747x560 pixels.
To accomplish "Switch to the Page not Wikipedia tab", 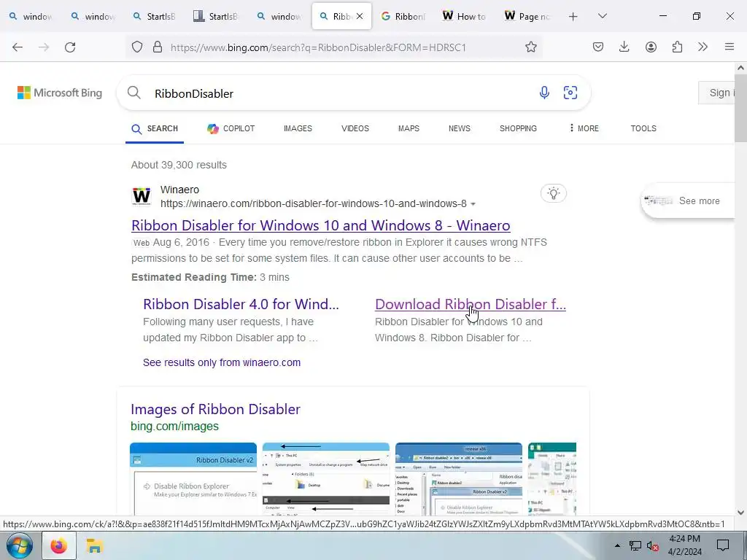I will point(527,16).
